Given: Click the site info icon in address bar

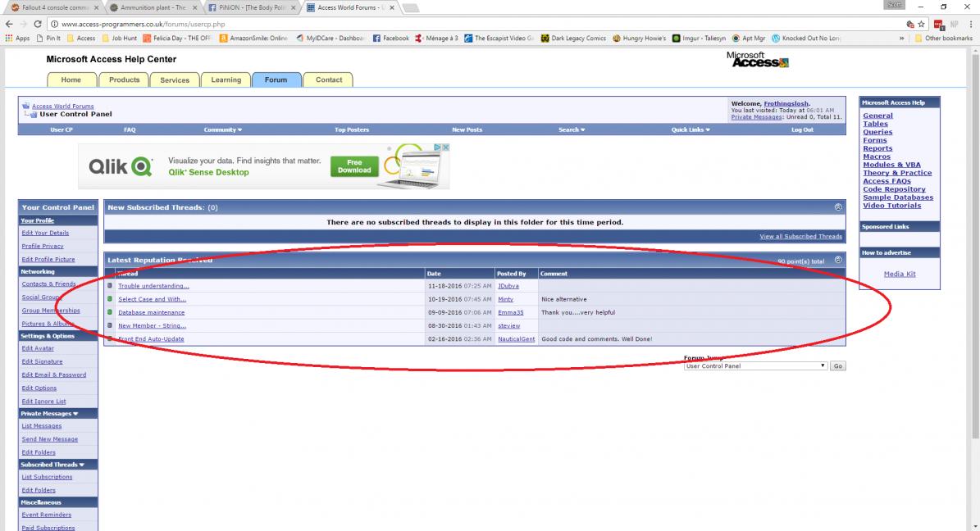Looking at the screenshot, I should pos(54,25).
